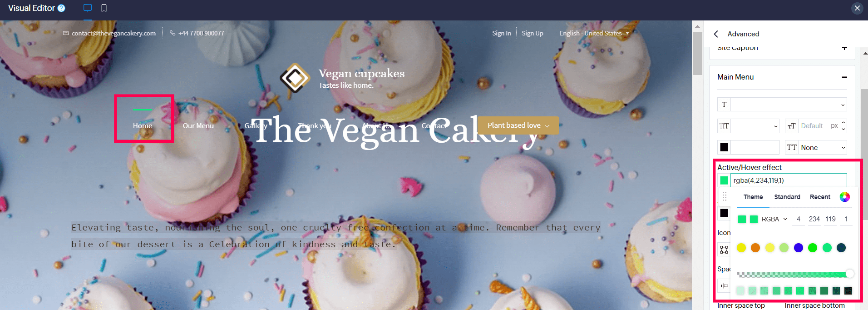Click the spacing control icon
Image resolution: width=868 pixels, height=310 pixels.
tap(724, 285)
